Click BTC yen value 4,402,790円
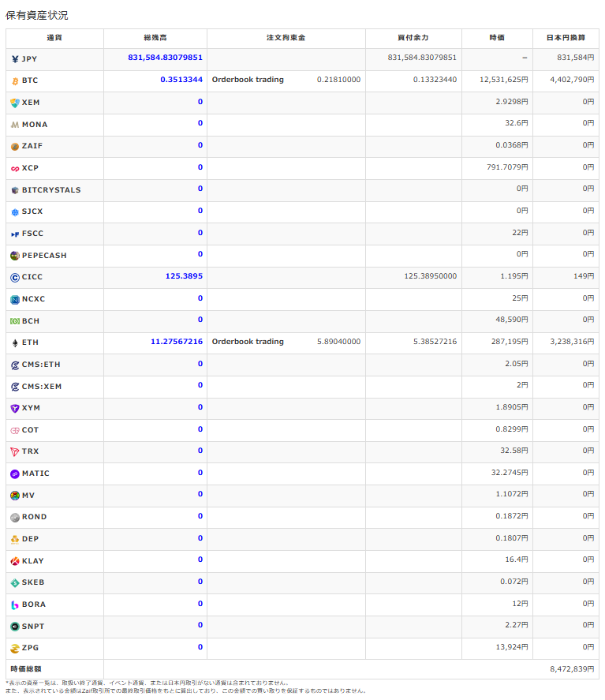 click(x=572, y=80)
